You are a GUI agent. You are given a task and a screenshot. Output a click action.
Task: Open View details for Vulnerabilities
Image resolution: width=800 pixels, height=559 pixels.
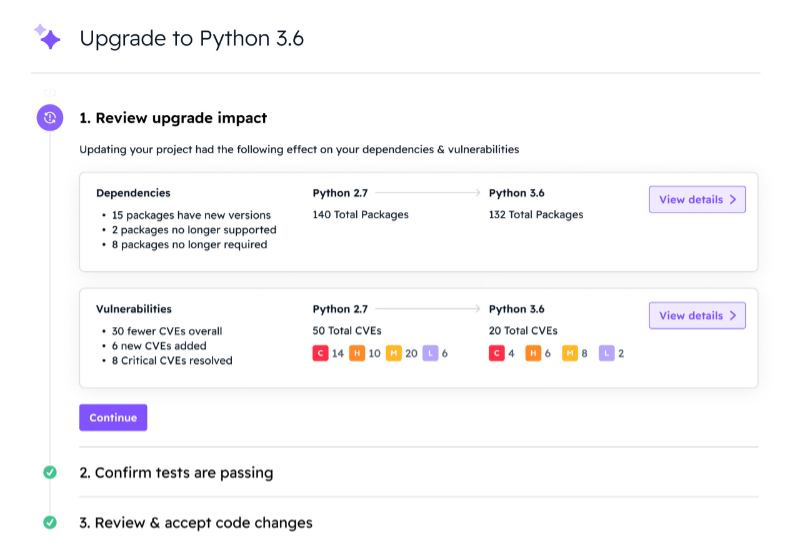(697, 316)
